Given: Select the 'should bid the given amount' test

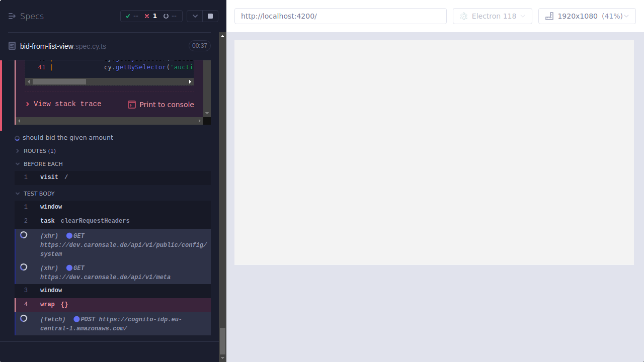Looking at the screenshot, I should pos(68,137).
